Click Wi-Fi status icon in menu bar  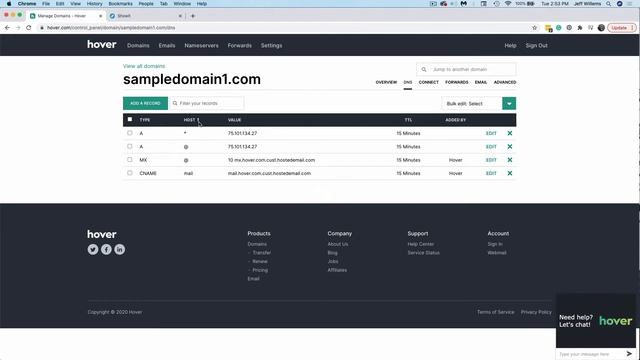click(508, 4)
